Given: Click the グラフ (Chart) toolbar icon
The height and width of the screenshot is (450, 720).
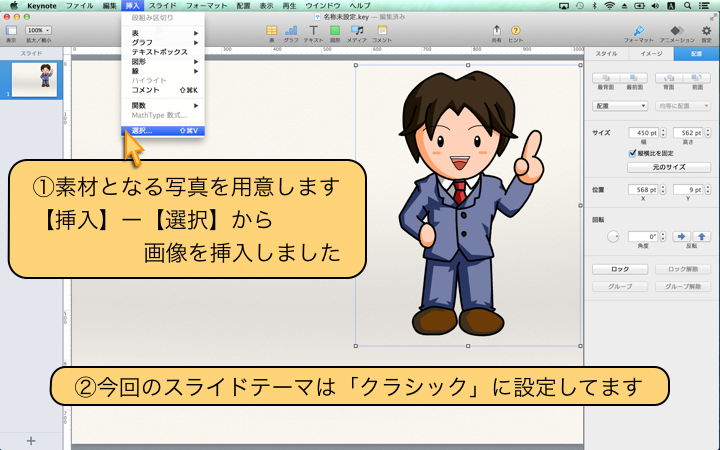Looking at the screenshot, I should [291, 31].
